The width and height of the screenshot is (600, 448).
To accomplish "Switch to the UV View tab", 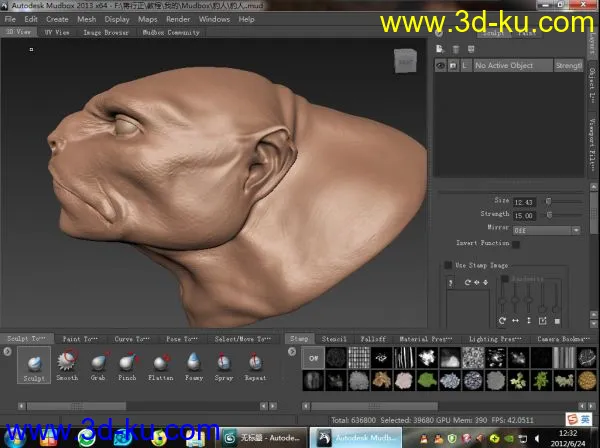I will tap(55, 32).
